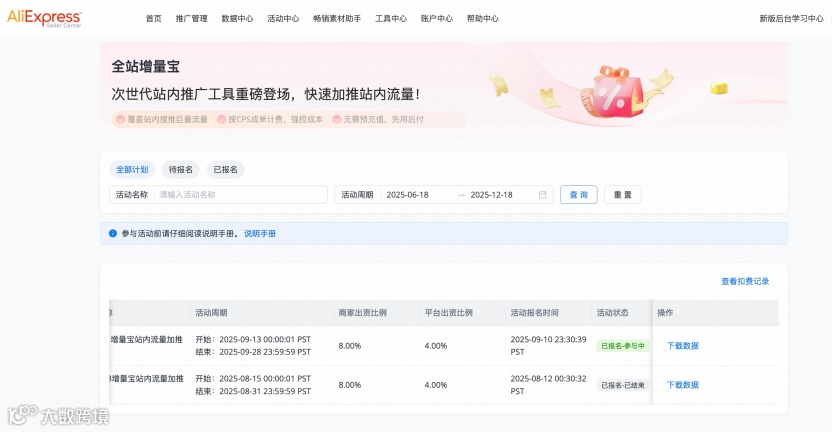Screen dimensions: 832x432
Task: Open the 帮助中心 menu
Action: pyautogui.click(x=483, y=19)
